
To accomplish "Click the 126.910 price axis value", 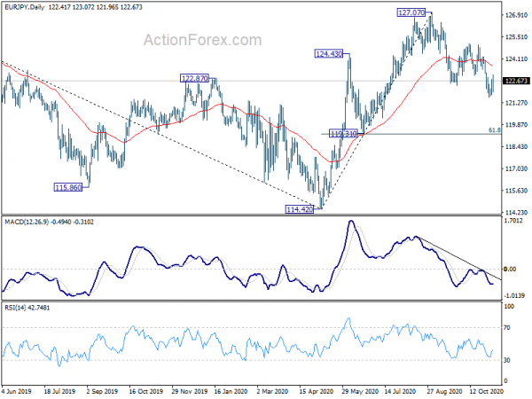I will [x=516, y=15].
